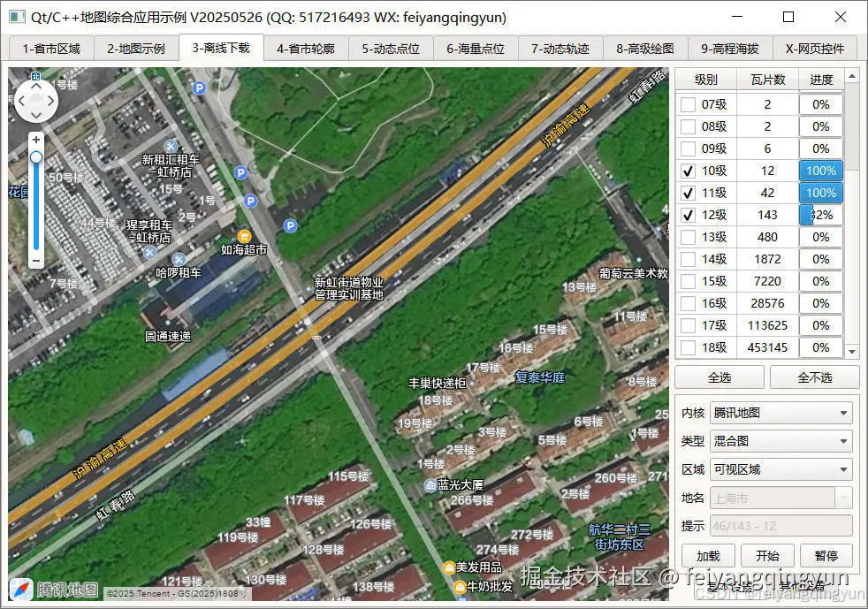This screenshot has height=609, width=868.
Task: Click the 牛奶批发 shop marker icon
Action: point(460,587)
